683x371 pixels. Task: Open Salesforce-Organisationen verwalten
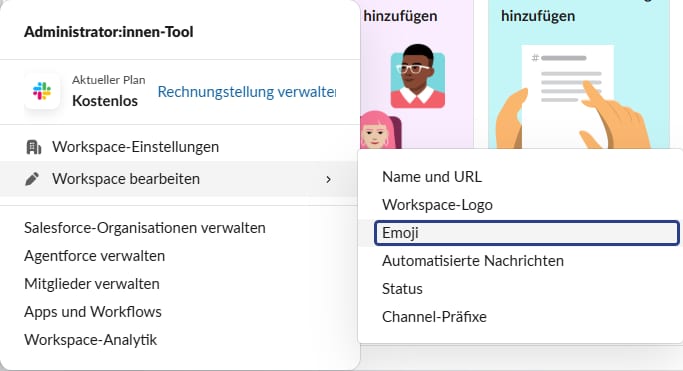click(x=145, y=228)
